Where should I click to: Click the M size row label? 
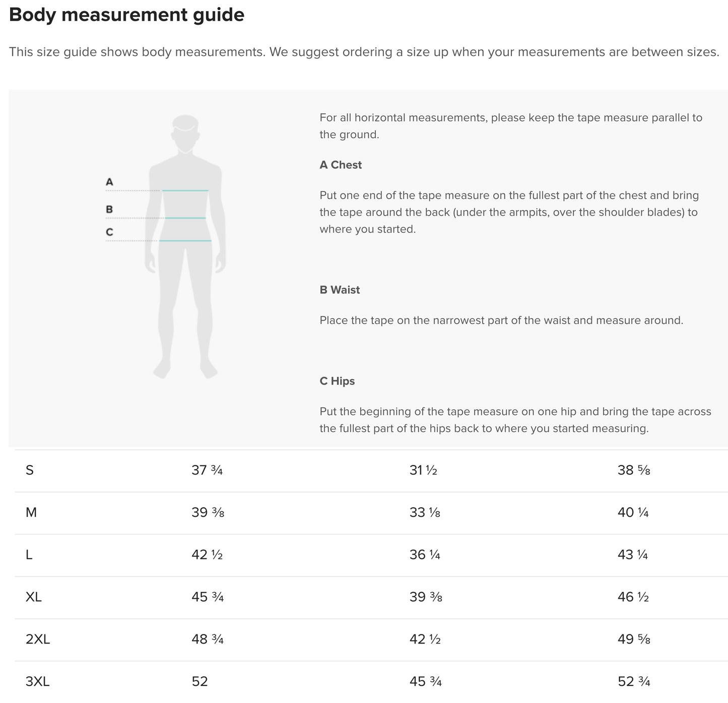point(31,513)
